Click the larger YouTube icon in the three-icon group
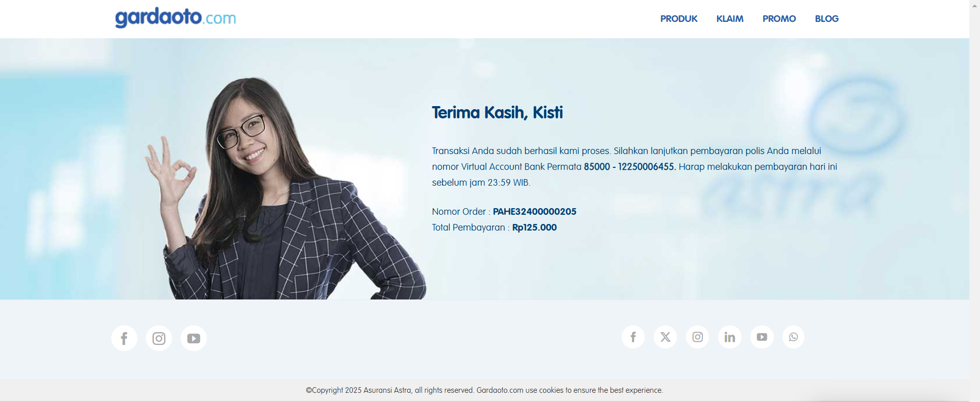This screenshot has height=402, width=980. [193, 338]
